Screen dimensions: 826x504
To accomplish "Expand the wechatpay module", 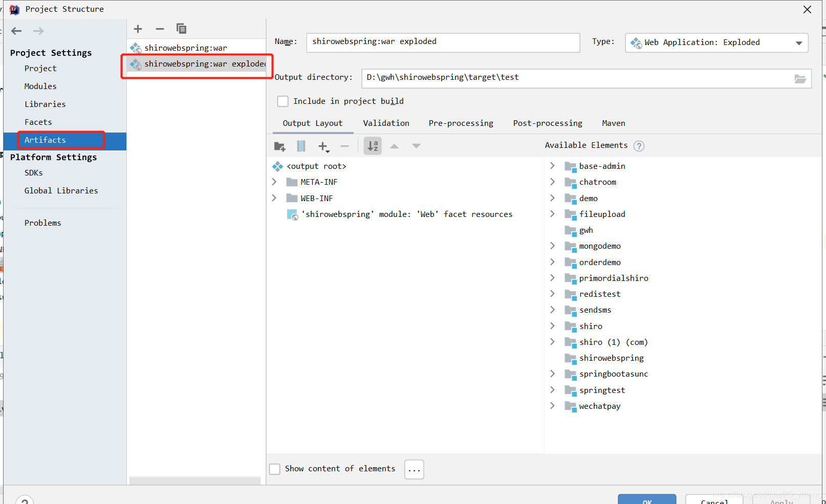I will (x=552, y=406).
